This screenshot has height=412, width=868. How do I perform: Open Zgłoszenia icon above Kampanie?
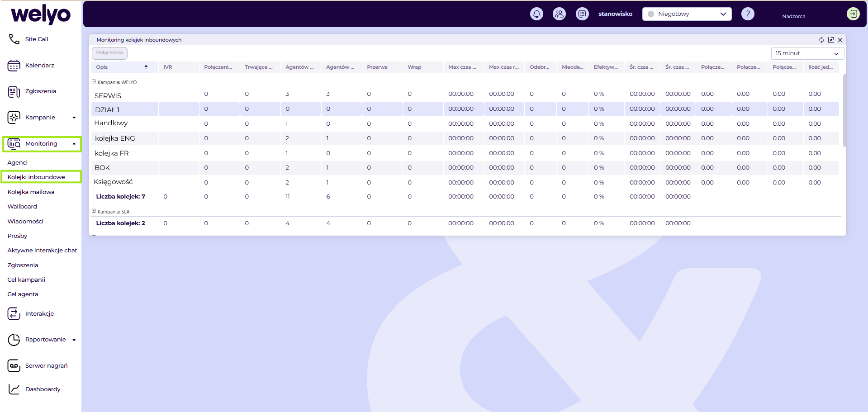pyautogui.click(x=14, y=92)
